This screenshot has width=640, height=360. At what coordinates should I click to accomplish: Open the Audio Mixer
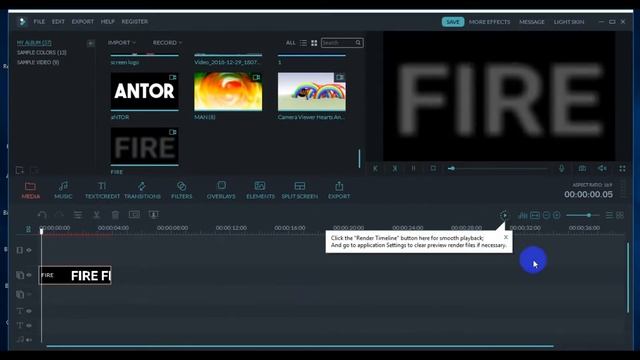tap(522, 215)
